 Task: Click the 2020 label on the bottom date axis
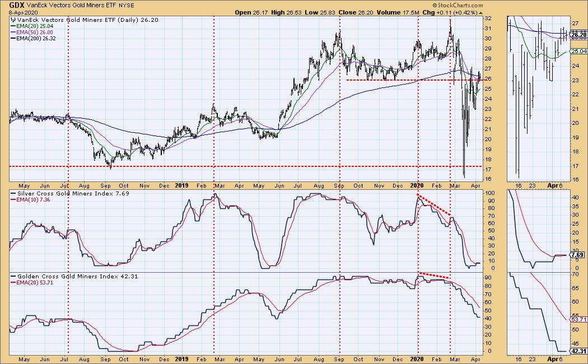(x=417, y=359)
